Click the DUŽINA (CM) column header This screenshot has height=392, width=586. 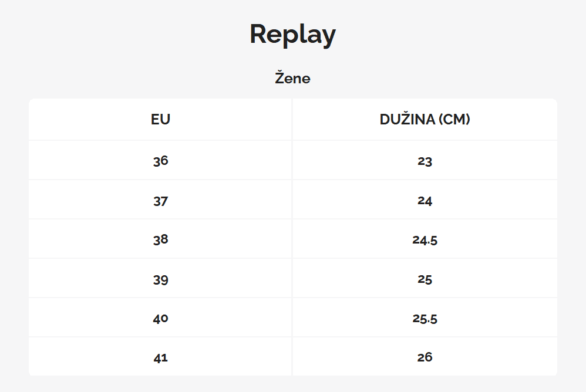[425, 120]
